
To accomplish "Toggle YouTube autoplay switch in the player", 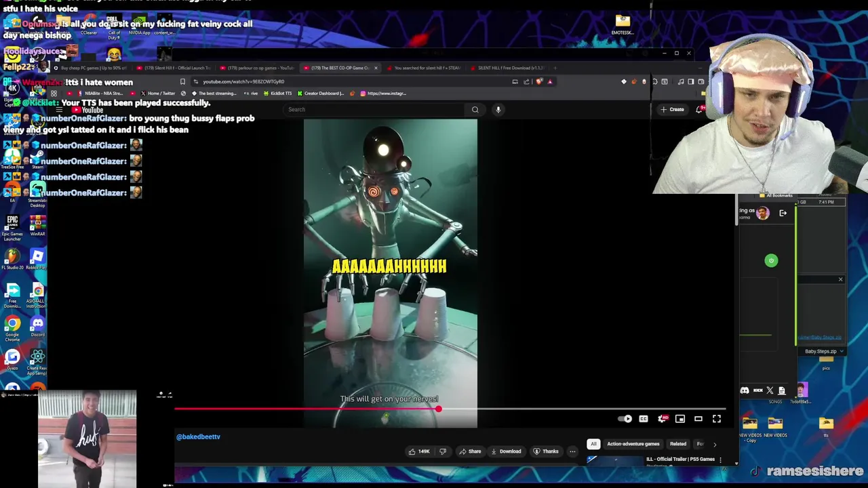I will coord(625,419).
